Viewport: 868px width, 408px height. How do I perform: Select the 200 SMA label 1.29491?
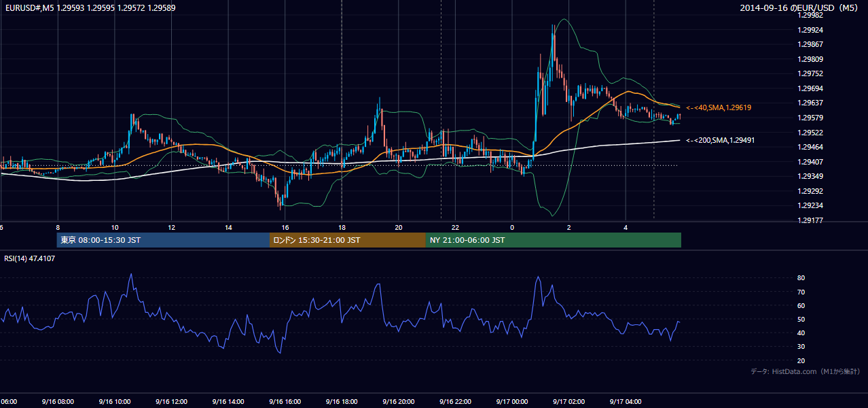pyautogui.click(x=721, y=140)
